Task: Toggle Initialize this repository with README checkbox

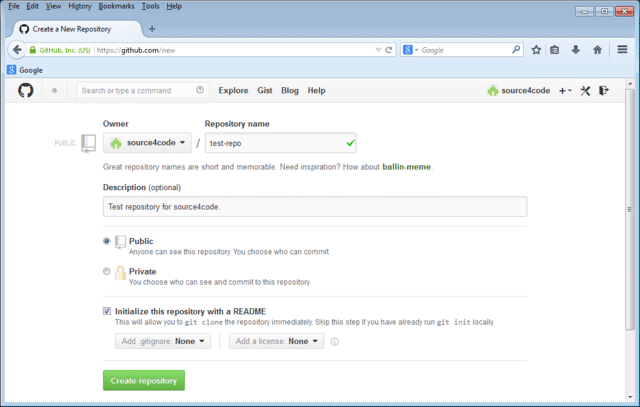Action: (x=107, y=311)
